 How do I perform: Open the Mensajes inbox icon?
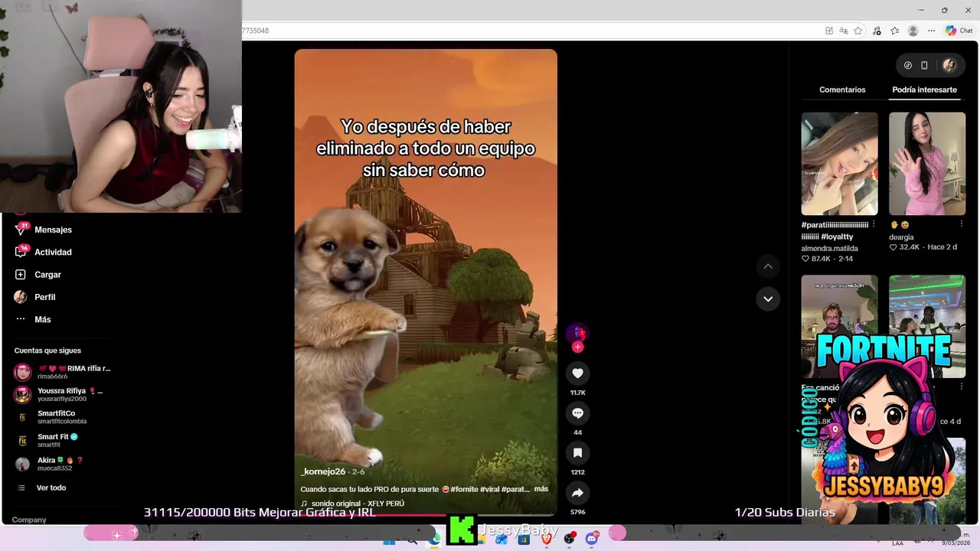point(21,230)
